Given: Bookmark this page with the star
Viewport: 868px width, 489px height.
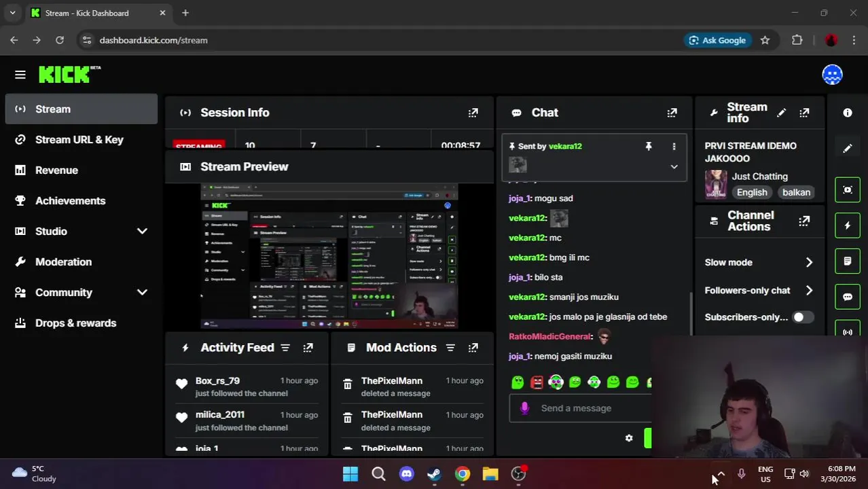Looking at the screenshot, I should (x=765, y=40).
